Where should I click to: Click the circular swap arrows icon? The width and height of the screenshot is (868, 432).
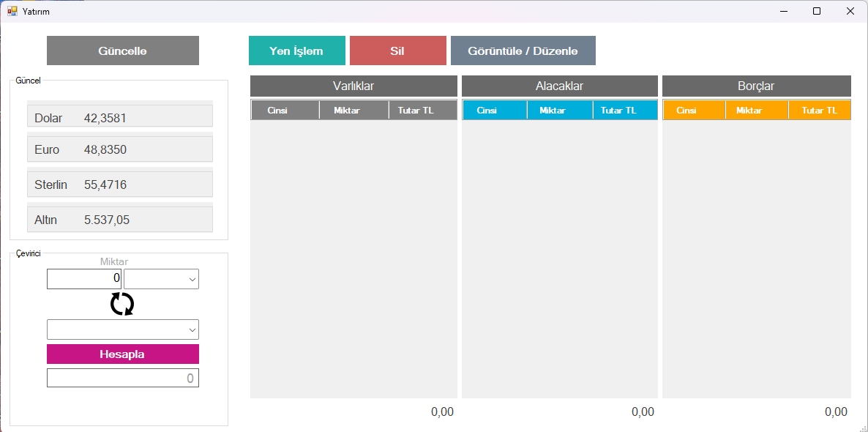(122, 304)
